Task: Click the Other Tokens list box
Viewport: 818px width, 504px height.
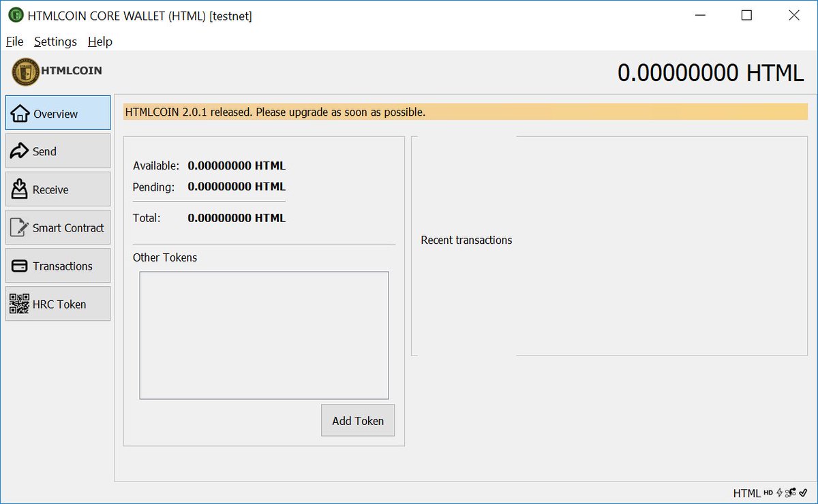Action: tap(264, 335)
